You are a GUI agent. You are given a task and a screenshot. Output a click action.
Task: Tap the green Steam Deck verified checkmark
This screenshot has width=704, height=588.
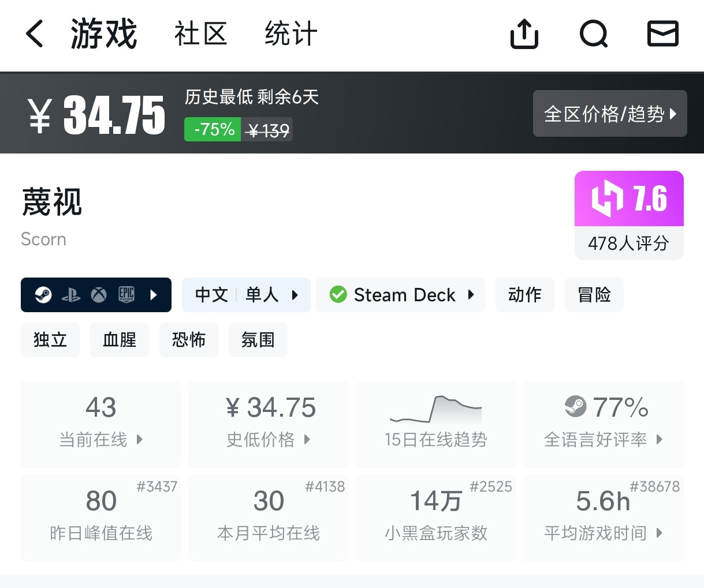[x=338, y=295]
